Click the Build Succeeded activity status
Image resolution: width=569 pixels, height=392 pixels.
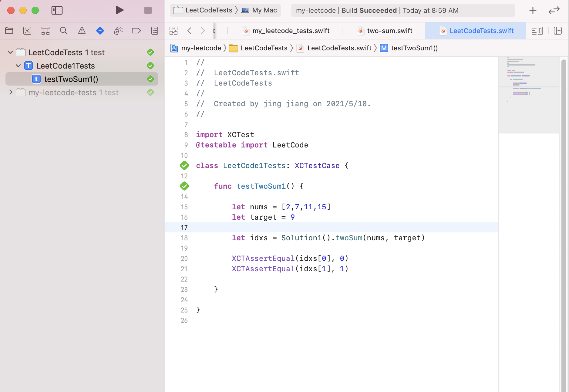(x=403, y=10)
